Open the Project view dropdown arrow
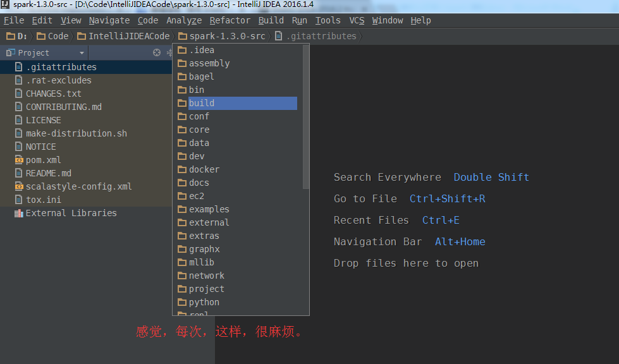This screenshot has width=619, height=364. pos(82,53)
